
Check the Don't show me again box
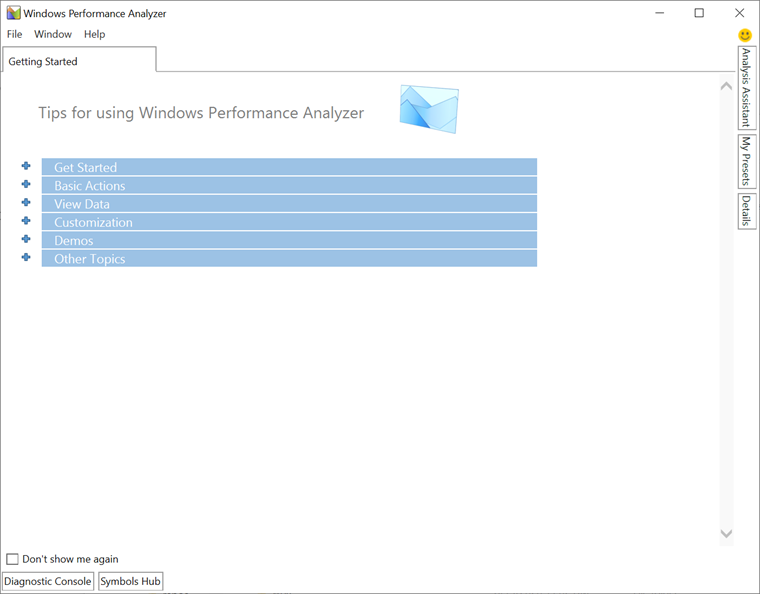click(x=12, y=559)
